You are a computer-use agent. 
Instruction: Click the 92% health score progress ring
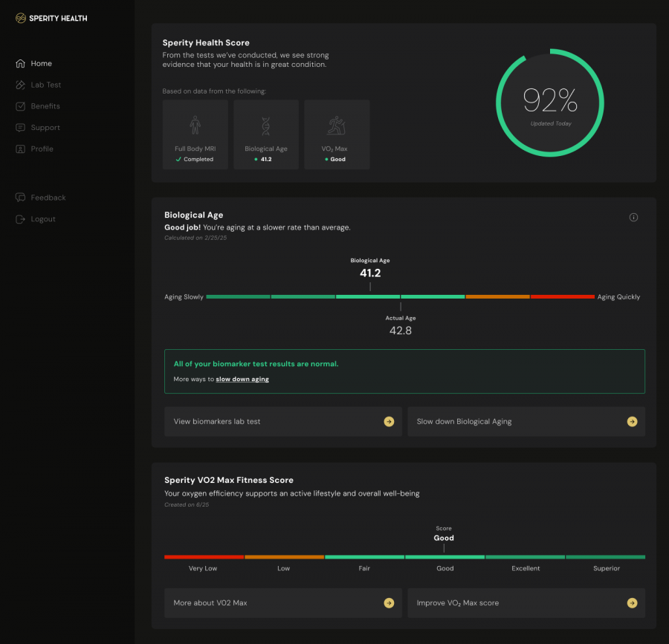pyautogui.click(x=549, y=102)
